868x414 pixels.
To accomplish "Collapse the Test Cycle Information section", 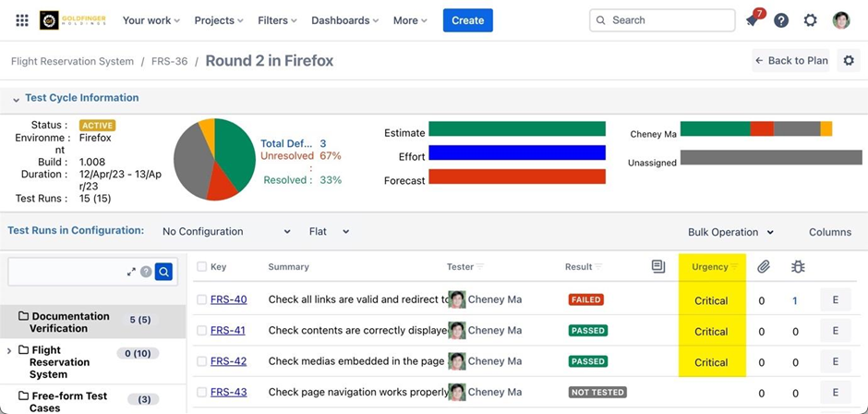I will click(16, 99).
